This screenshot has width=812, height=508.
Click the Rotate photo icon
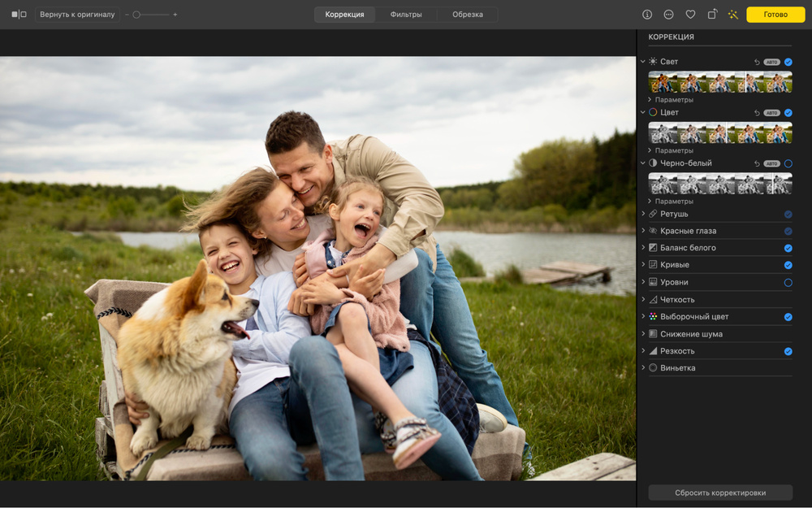point(712,15)
